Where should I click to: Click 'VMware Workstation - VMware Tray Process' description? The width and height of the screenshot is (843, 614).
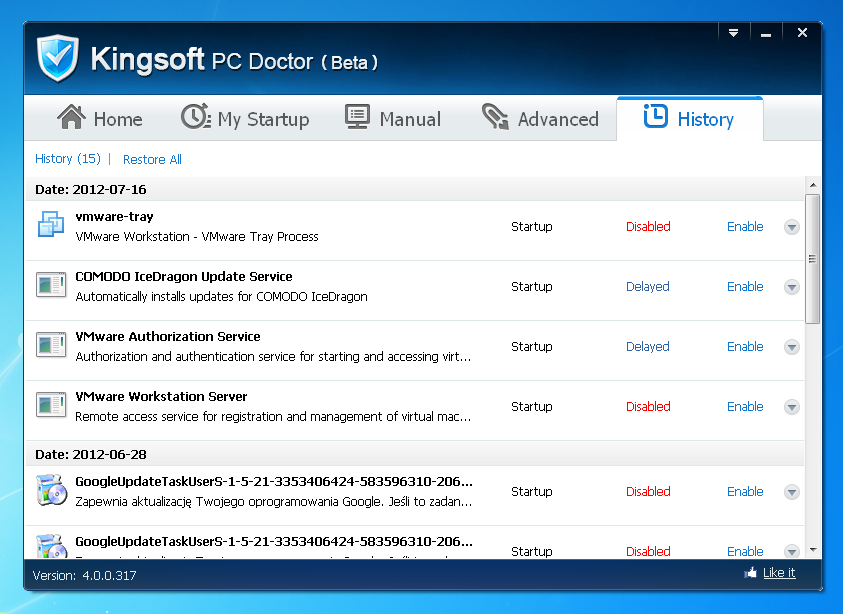tap(197, 237)
